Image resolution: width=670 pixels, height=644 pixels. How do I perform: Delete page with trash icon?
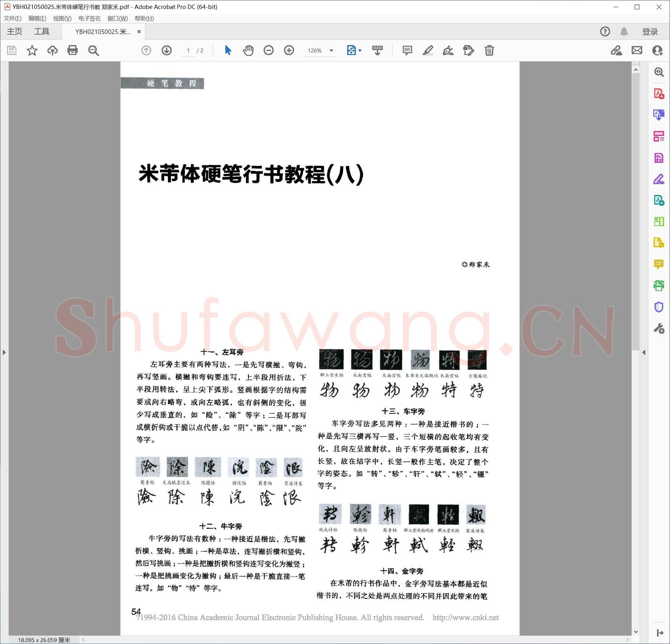coord(489,50)
